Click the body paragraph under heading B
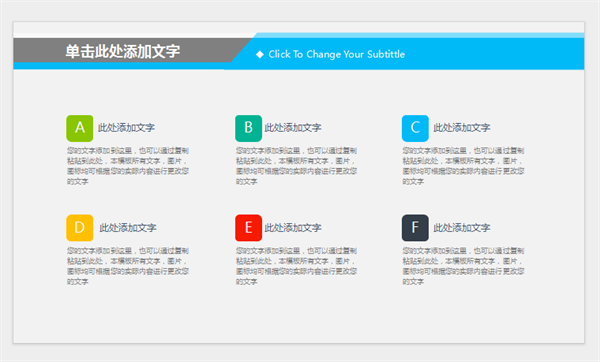Viewport: 600px width, 362px height. tap(296, 166)
